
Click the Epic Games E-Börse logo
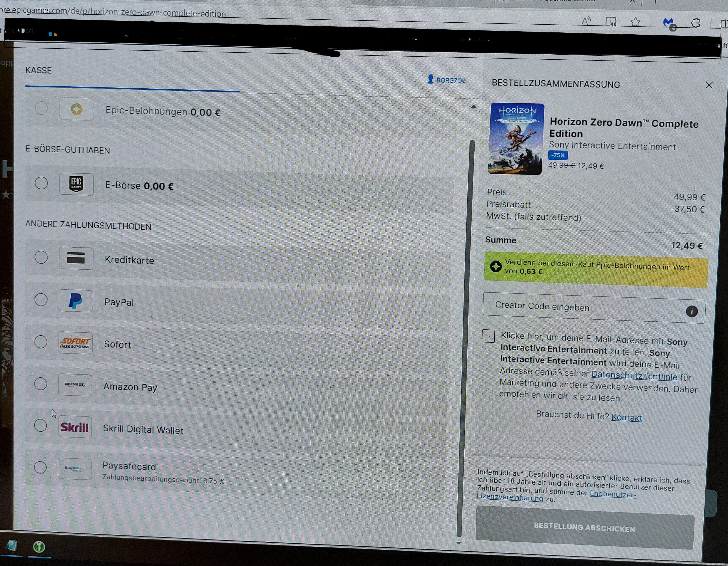(x=76, y=184)
